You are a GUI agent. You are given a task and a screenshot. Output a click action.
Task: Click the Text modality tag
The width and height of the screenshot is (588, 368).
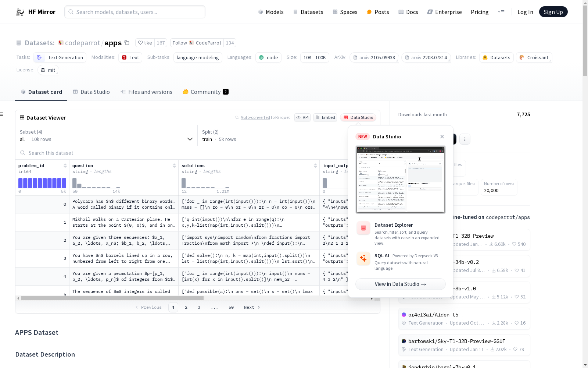tap(130, 57)
